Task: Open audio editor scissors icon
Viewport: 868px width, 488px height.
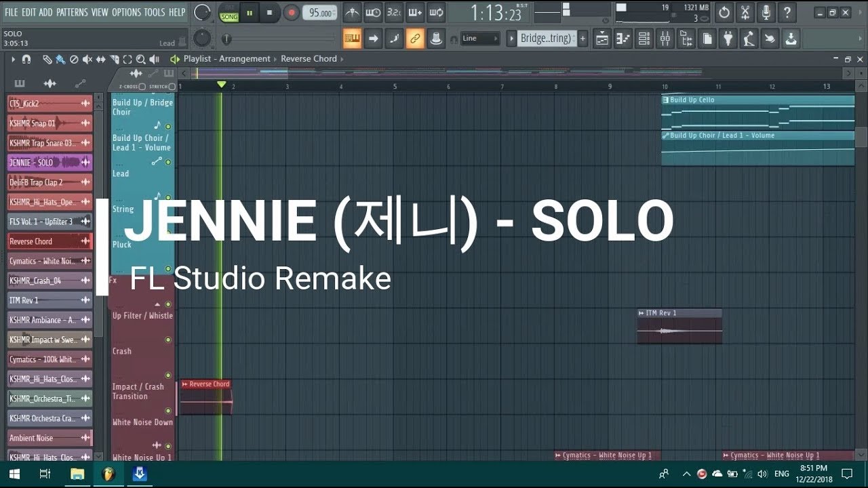Action: pyautogui.click(x=745, y=12)
